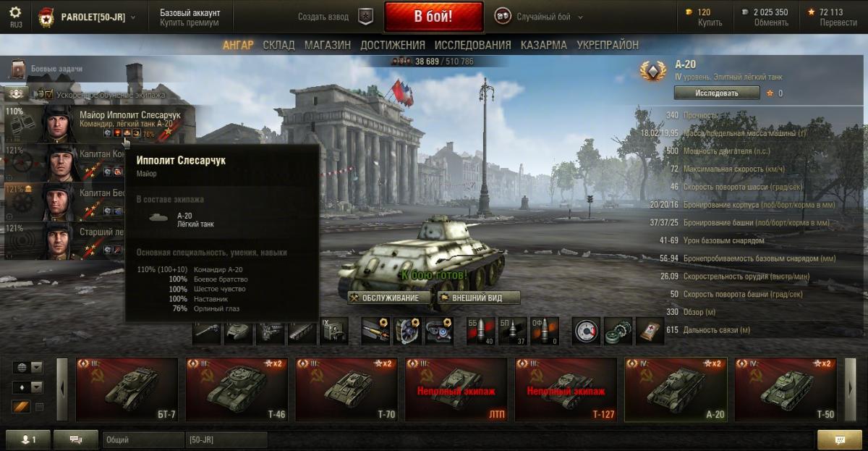Select the fire extinguisher consumable slot

587,331
